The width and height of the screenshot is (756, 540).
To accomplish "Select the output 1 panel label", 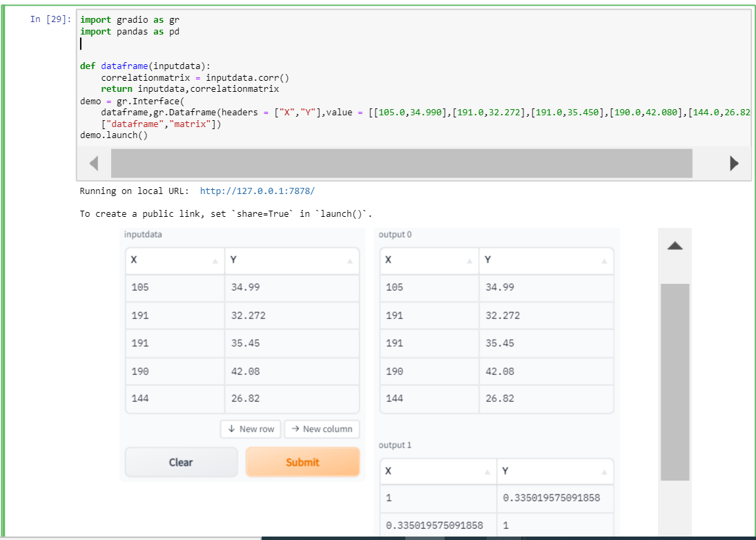I will click(x=394, y=445).
